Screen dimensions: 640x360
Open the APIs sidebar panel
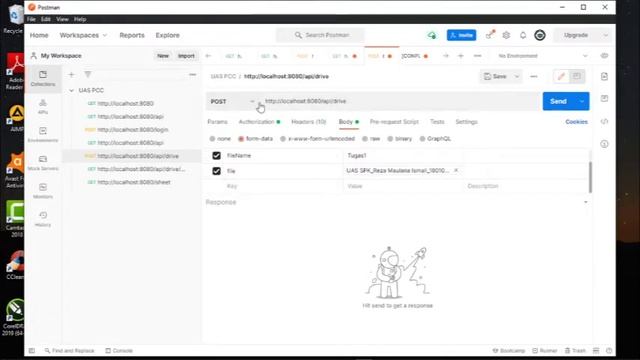pyautogui.click(x=43, y=106)
